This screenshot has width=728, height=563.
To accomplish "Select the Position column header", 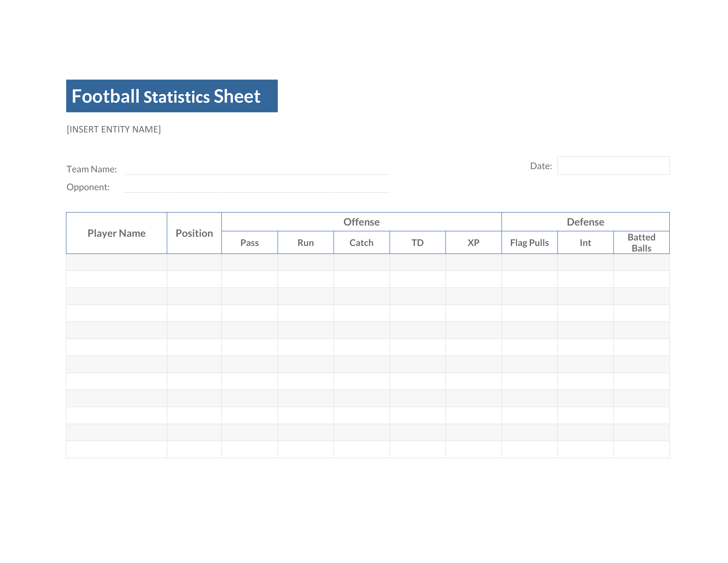I will [194, 233].
